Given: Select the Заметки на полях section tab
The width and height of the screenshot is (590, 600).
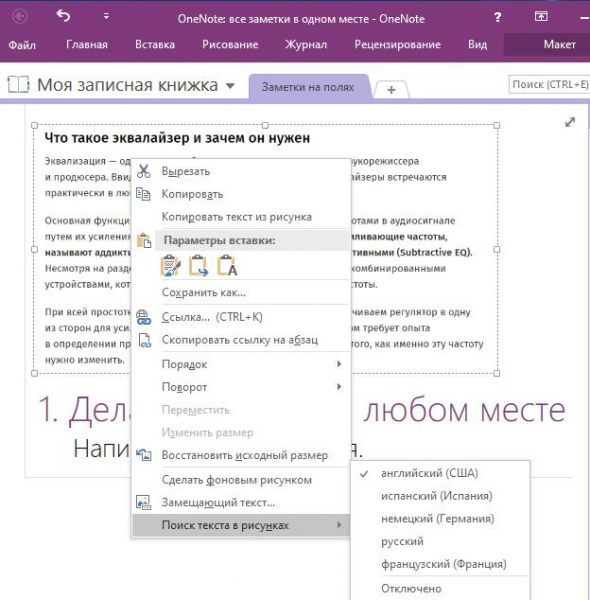Looking at the screenshot, I should coord(308,87).
